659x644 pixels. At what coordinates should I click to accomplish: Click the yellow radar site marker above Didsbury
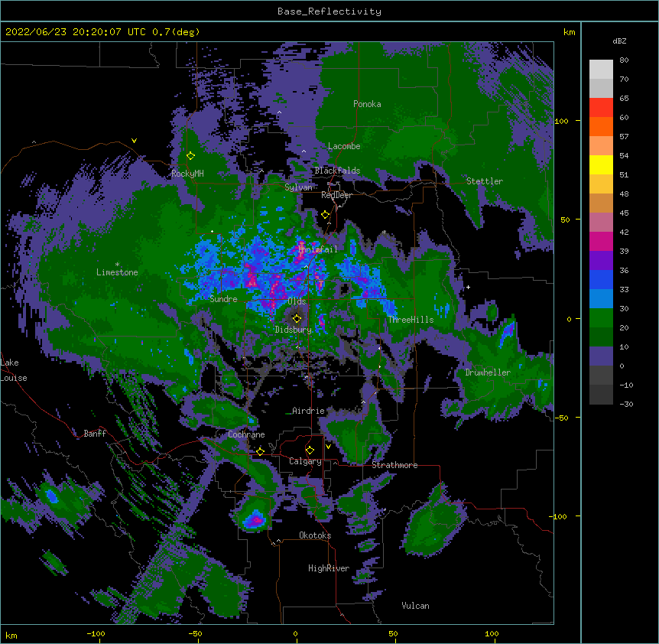[297, 318]
